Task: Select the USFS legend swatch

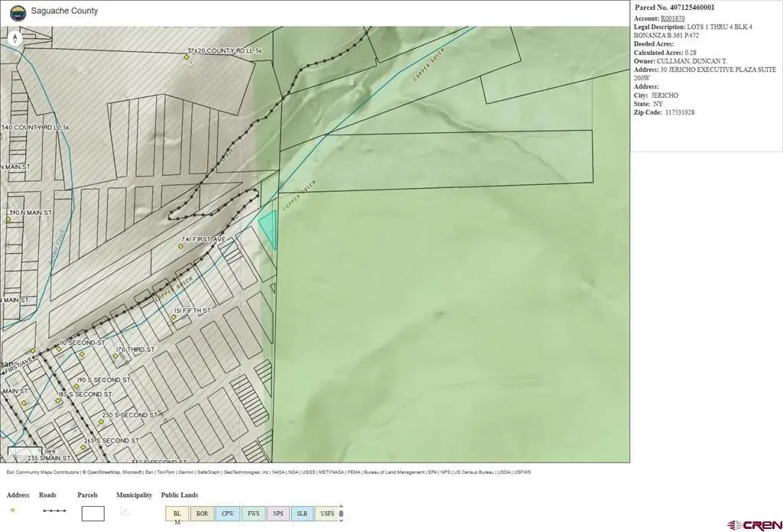Action: tap(327, 514)
